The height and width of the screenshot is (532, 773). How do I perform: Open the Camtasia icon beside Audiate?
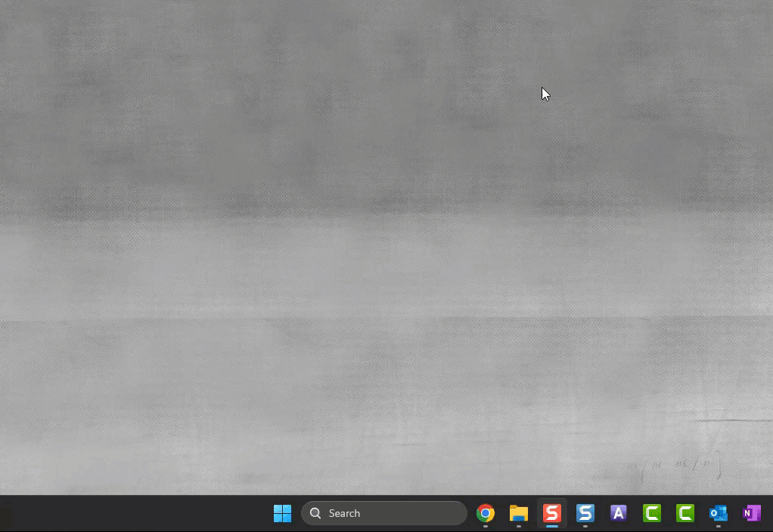pyautogui.click(x=652, y=513)
